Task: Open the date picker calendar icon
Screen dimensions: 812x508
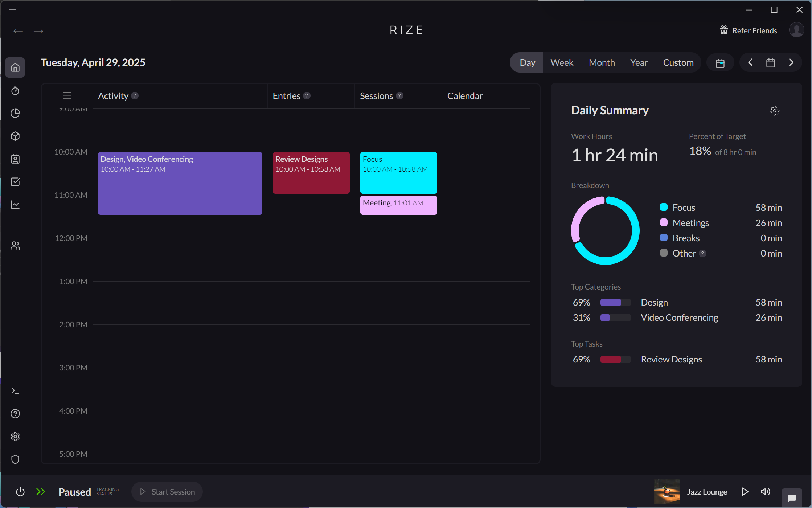Action: tap(771, 62)
